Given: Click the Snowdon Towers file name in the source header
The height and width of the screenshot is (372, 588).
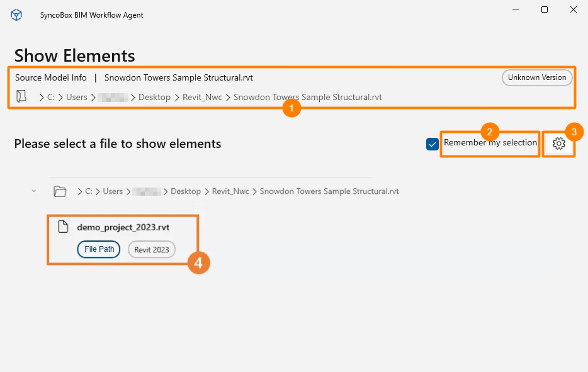Looking at the screenshot, I should point(179,77).
